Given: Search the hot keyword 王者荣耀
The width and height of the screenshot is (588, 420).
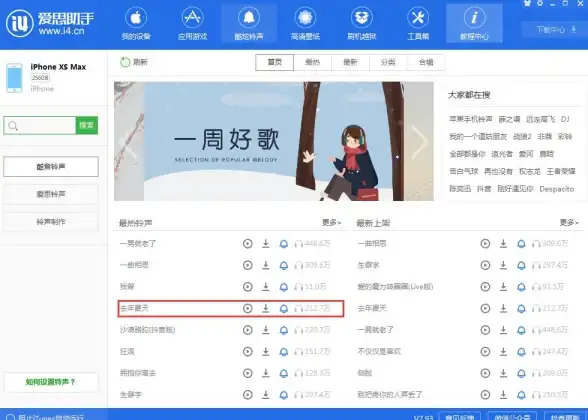Looking at the screenshot, I should (x=561, y=171).
